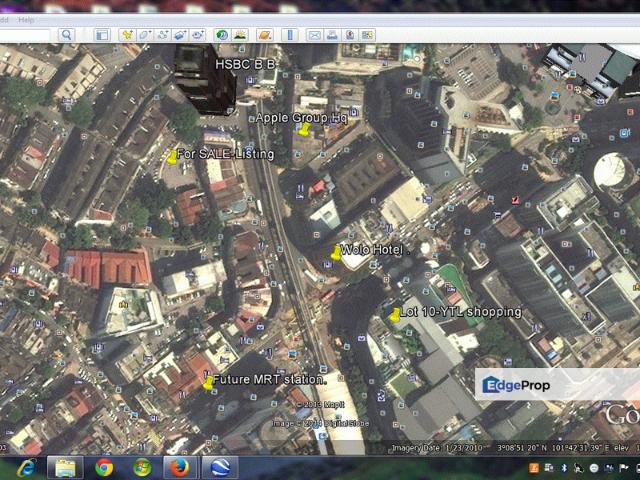Viewport: 640px width, 480px height.
Task: Select the Add Polygon tool
Action: [145, 34]
